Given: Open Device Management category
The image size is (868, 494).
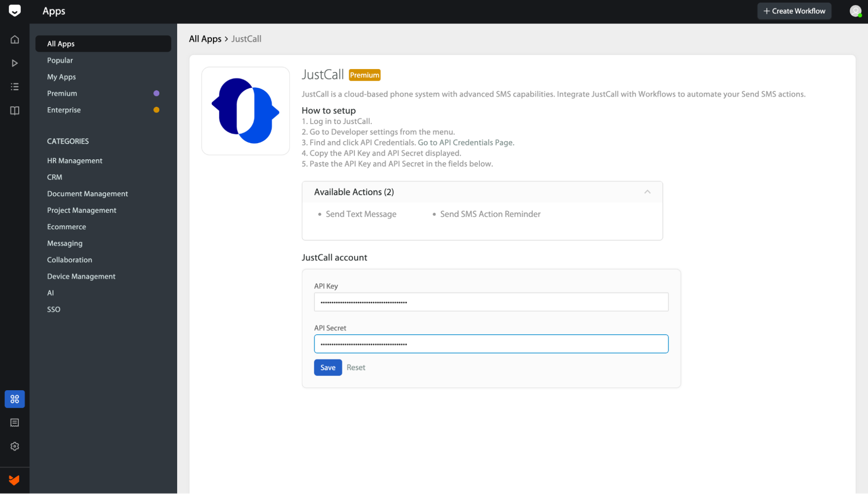Looking at the screenshot, I should 81,276.
